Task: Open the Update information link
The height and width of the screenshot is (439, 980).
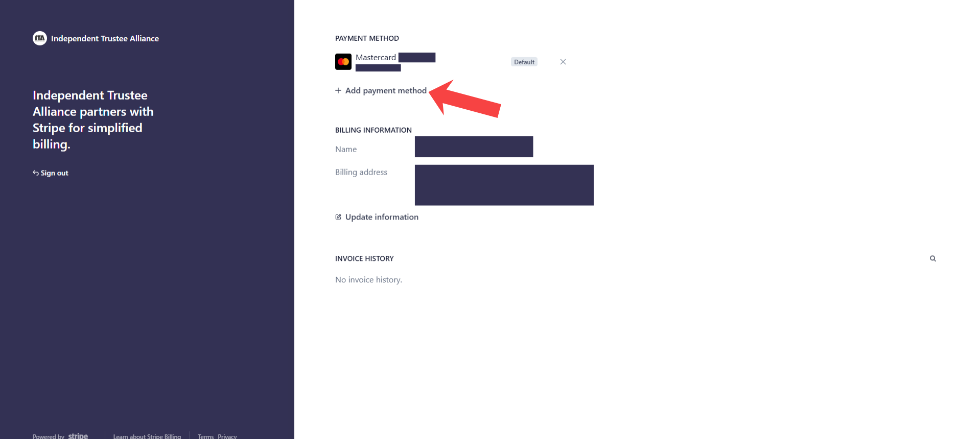Action: [382, 217]
